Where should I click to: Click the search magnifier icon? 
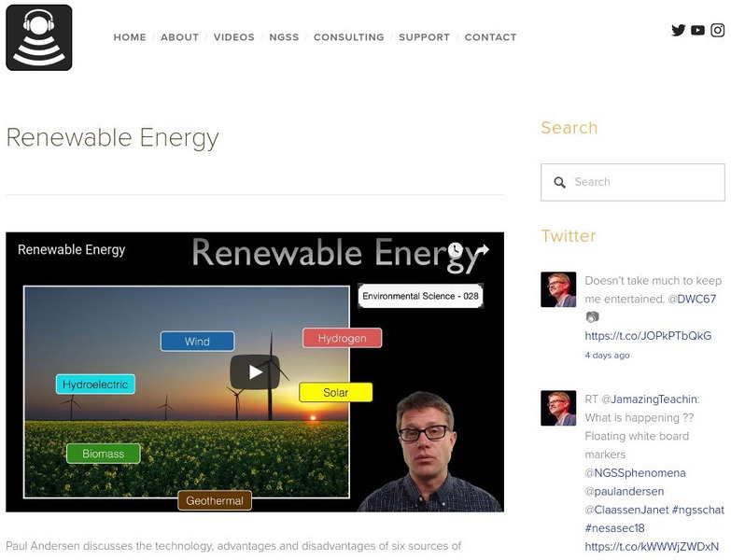click(x=560, y=183)
